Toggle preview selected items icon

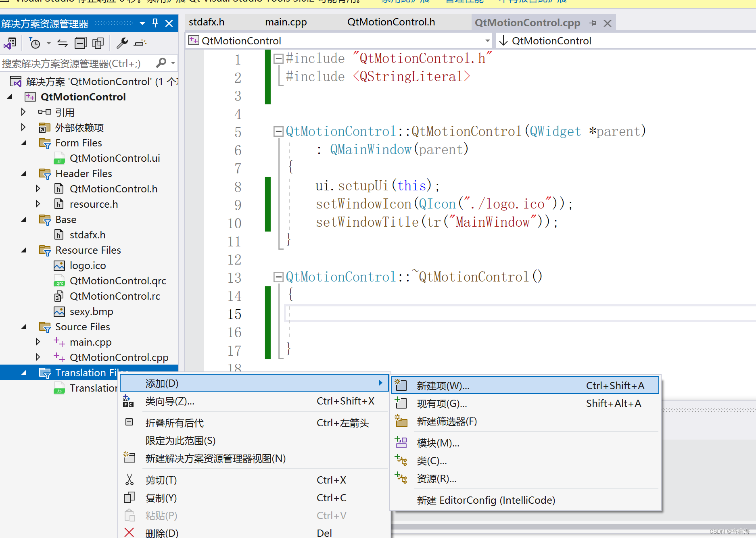[140, 43]
